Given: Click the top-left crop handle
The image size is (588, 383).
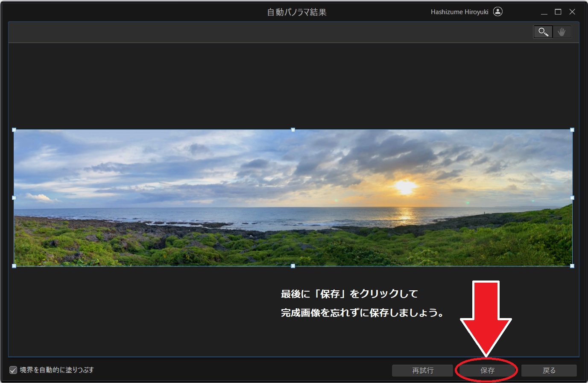Looking at the screenshot, I should (14, 130).
